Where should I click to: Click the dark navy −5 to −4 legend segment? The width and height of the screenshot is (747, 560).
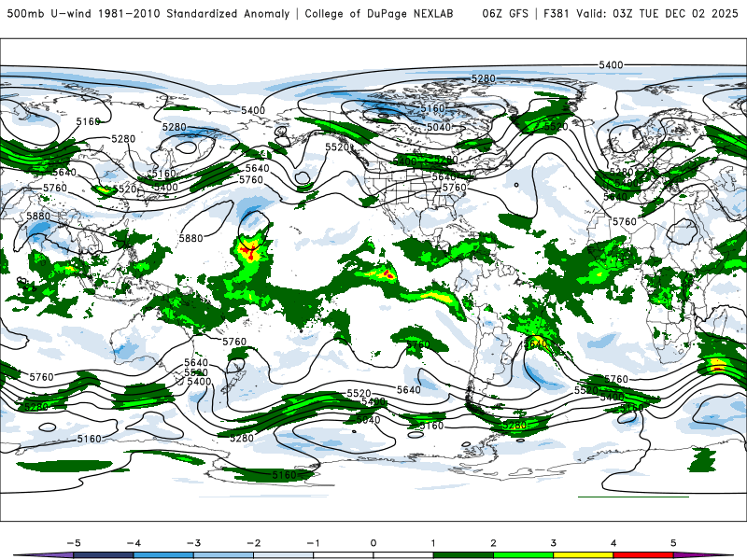(x=104, y=555)
